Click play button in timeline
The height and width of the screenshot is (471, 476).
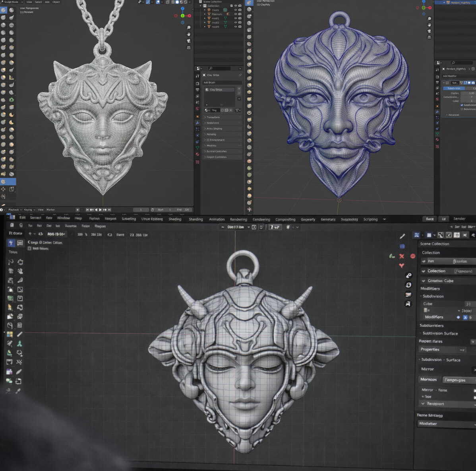(x=100, y=210)
